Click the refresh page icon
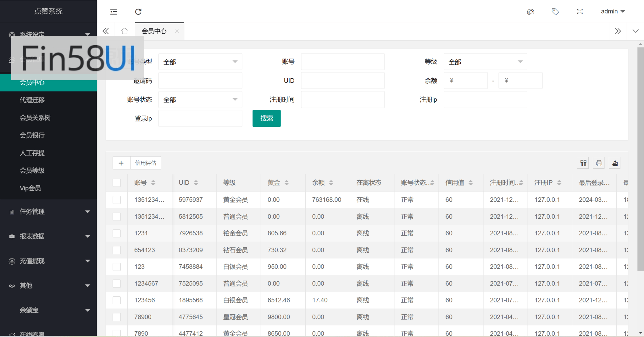Viewport: 644px width, 337px height. click(x=138, y=12)
